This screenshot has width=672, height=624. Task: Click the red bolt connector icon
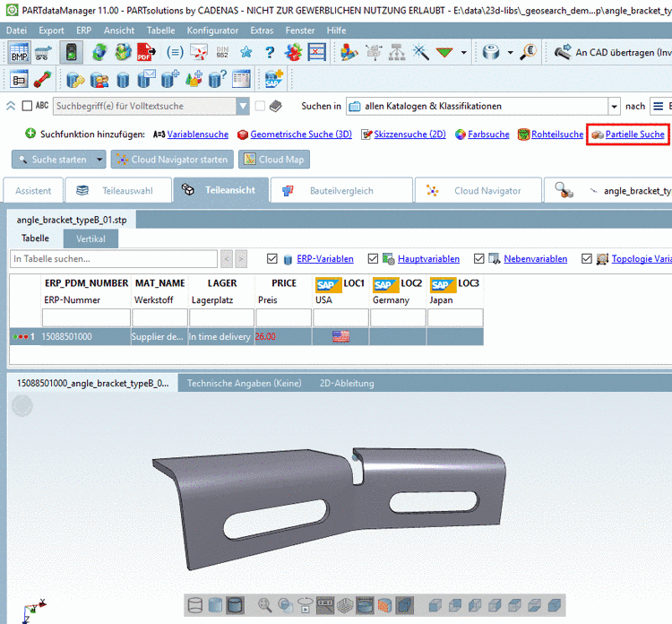pyautogui.click(x=42, y=79)
